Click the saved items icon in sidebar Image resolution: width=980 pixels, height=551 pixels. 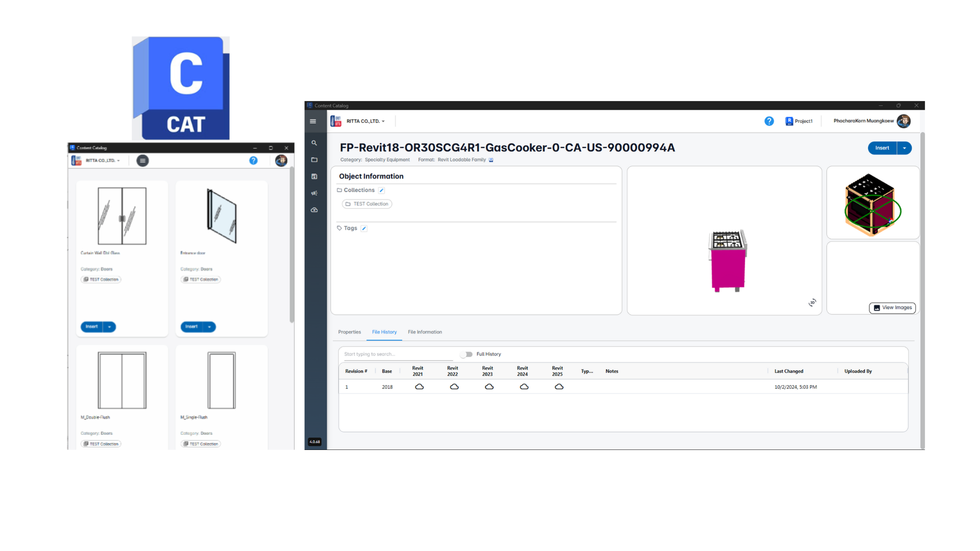(x=314, y=177)
